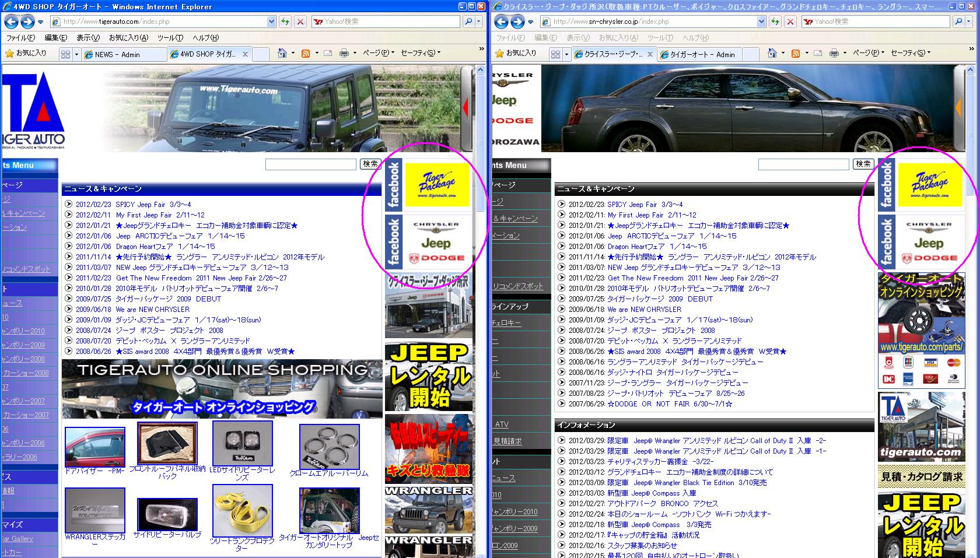This screenshot has height=558, width=980.
Task: Open ページ(P) dropdown in left window
Action: (379, 53)
